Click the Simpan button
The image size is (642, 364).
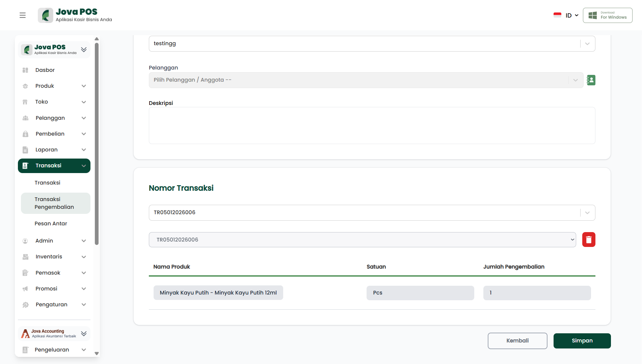[582, 341]
